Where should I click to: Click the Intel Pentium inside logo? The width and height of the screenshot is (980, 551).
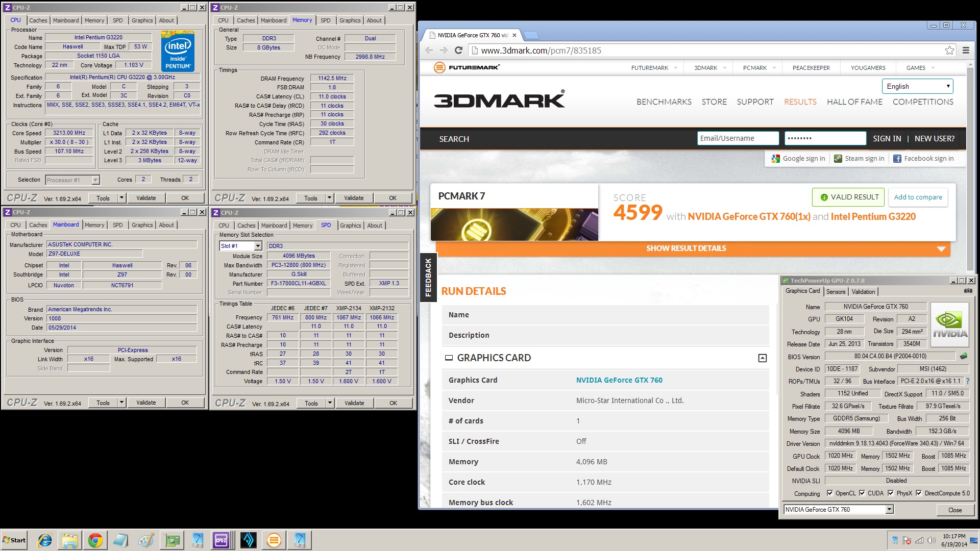point(178,51)
